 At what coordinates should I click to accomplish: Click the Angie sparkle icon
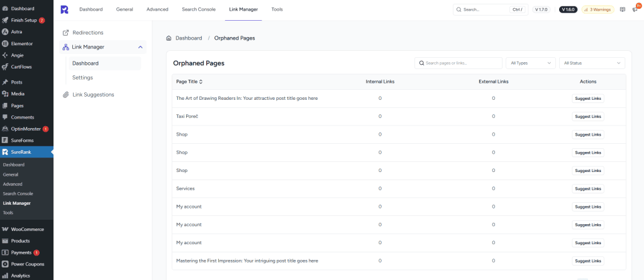click(5, 55)
